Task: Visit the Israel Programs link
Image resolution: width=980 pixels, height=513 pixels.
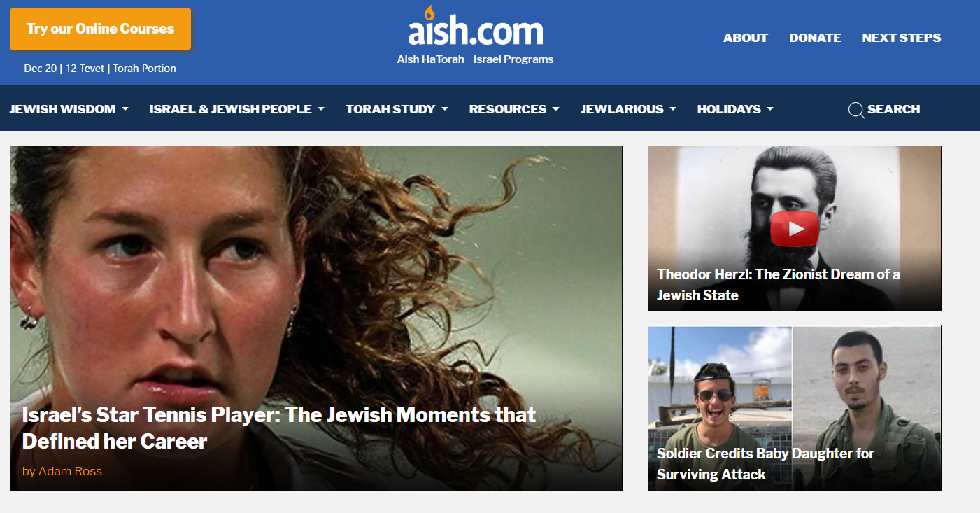Action: click(x=513, y=59)
